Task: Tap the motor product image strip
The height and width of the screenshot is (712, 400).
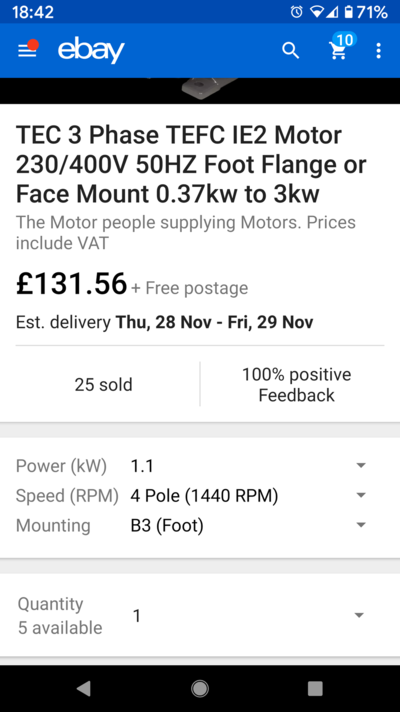Action: pyautogui.click(x=200, y=91)
